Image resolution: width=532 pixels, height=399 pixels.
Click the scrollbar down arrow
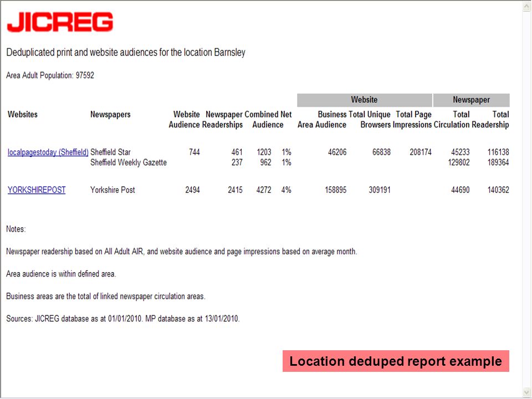[526, 392]
